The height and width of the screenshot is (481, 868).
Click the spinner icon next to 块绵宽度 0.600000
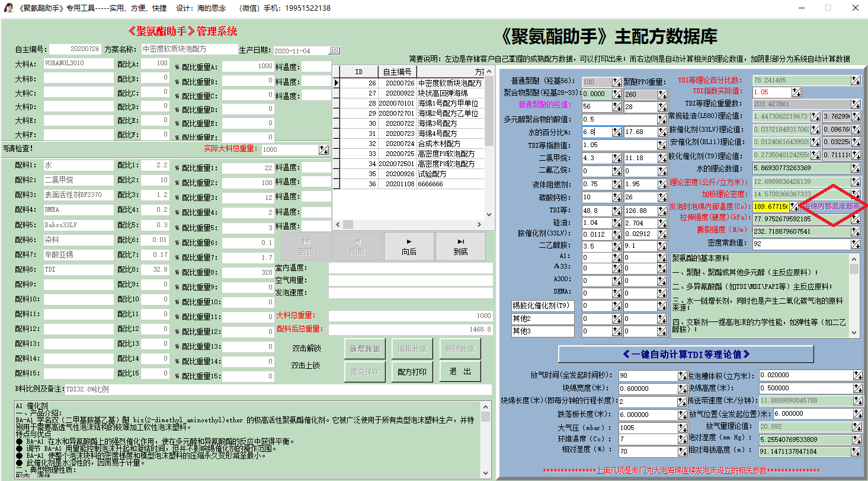pos(683,388)
